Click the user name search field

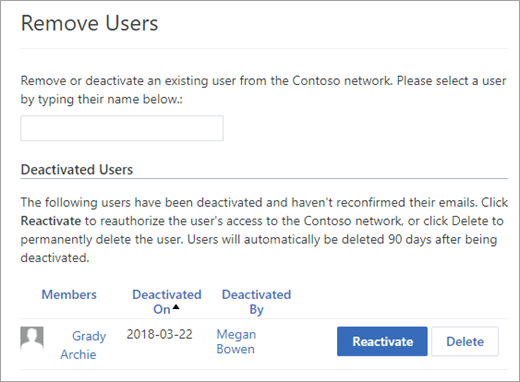(x=122, y=128)
